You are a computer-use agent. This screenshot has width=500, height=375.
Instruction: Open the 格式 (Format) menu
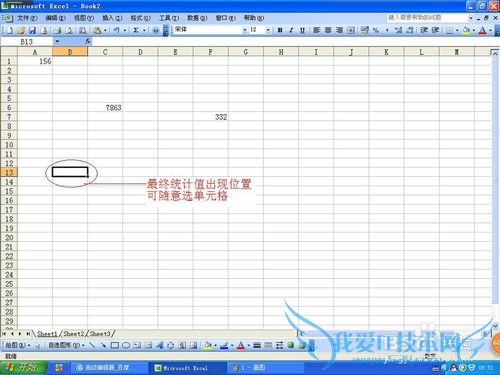pos(140,18)
